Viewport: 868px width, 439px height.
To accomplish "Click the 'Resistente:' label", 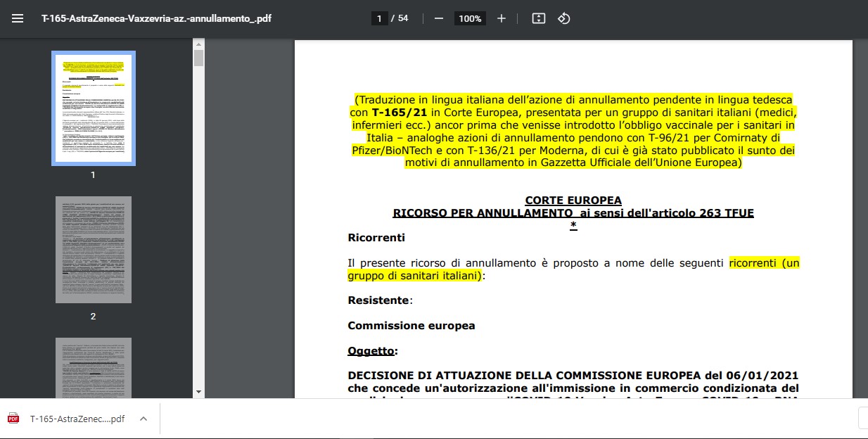I will (380, 300).
